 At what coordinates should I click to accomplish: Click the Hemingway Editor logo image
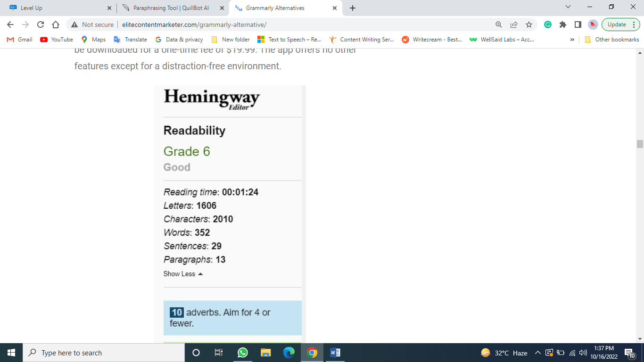coord(212,99)
